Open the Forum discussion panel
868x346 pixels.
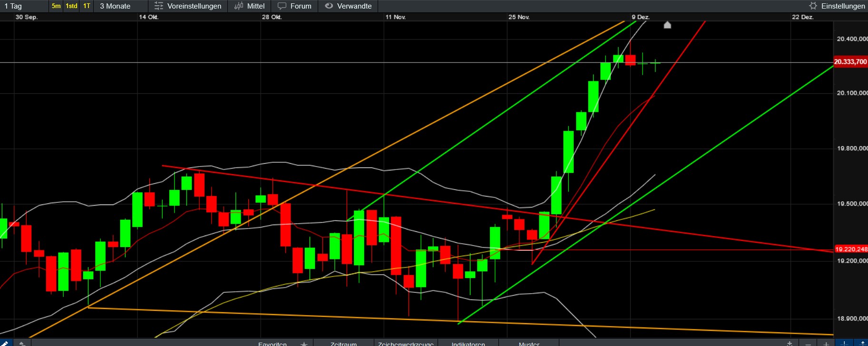pyautogui.click(x=294, y=6)
